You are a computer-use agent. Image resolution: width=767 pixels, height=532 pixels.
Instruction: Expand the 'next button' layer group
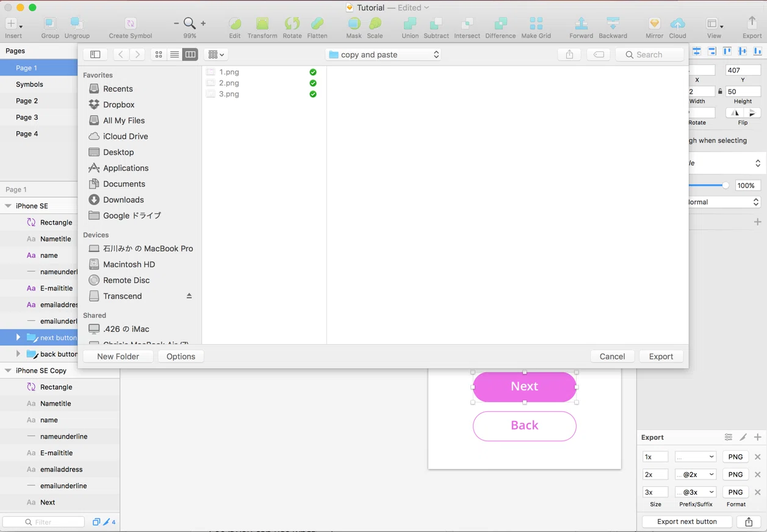[x=18, y=337]
